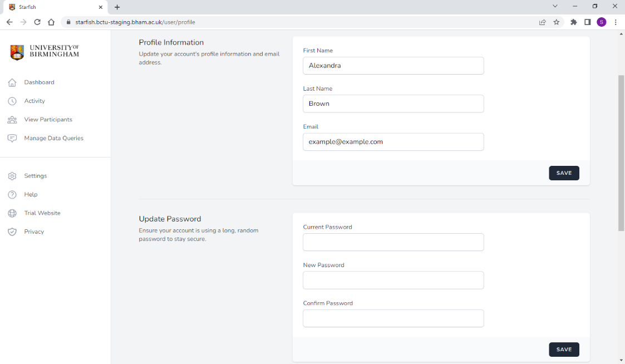
Task: Click the Dashboard home icon in sidebar
Action: [12, 82]
